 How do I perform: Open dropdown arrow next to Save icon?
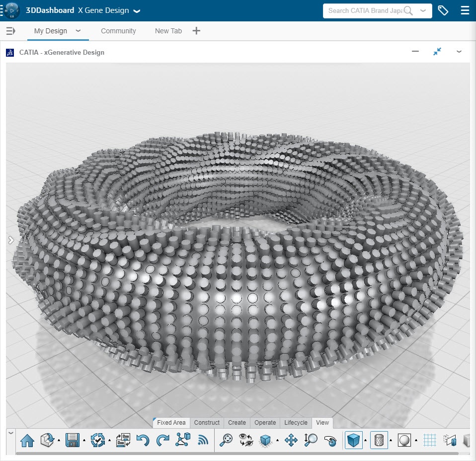coord(84,440)
